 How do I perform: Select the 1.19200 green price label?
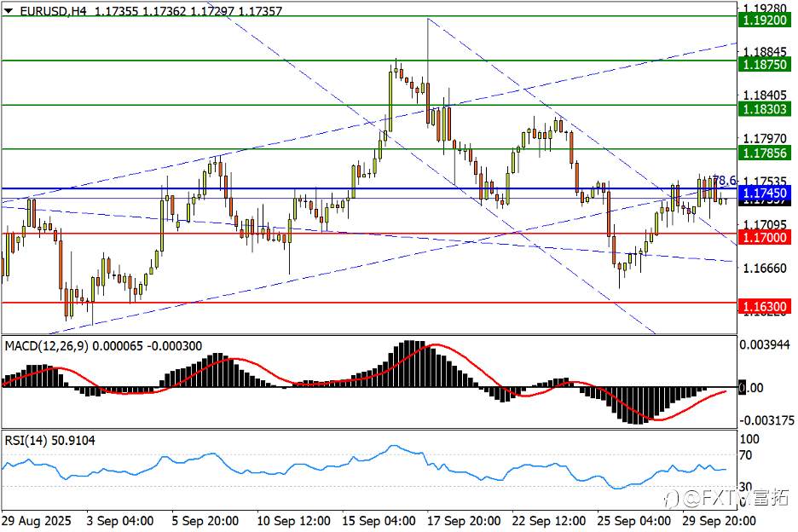(765, 20)
